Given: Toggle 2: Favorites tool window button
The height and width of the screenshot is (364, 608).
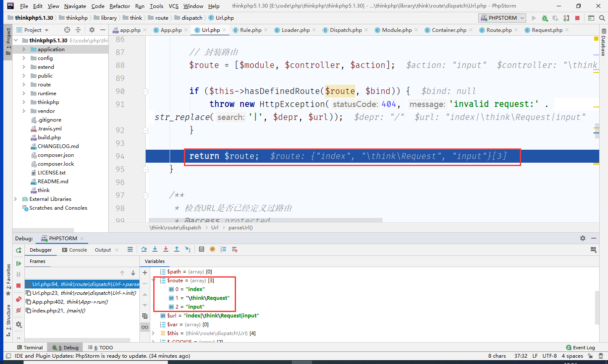Looking at the screenshot, I should [8, 280].
